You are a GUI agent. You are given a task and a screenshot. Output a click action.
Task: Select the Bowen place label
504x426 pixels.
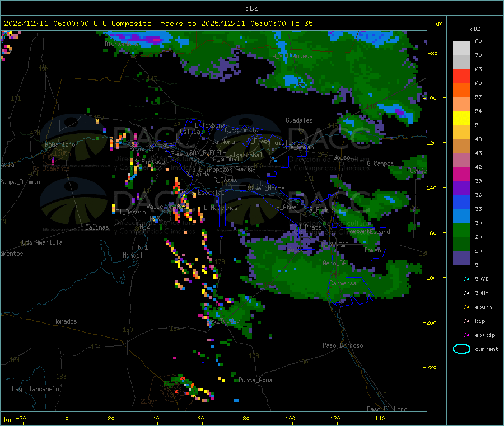373,250
